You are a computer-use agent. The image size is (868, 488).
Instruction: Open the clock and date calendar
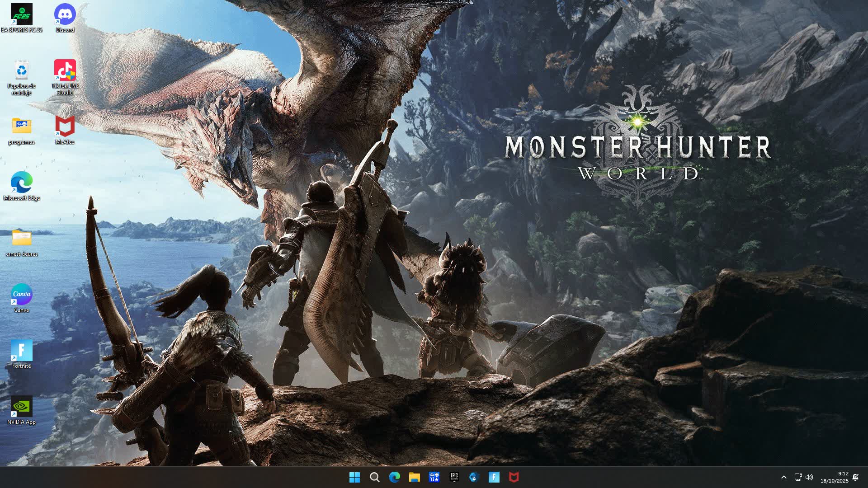tap(835, 477)
